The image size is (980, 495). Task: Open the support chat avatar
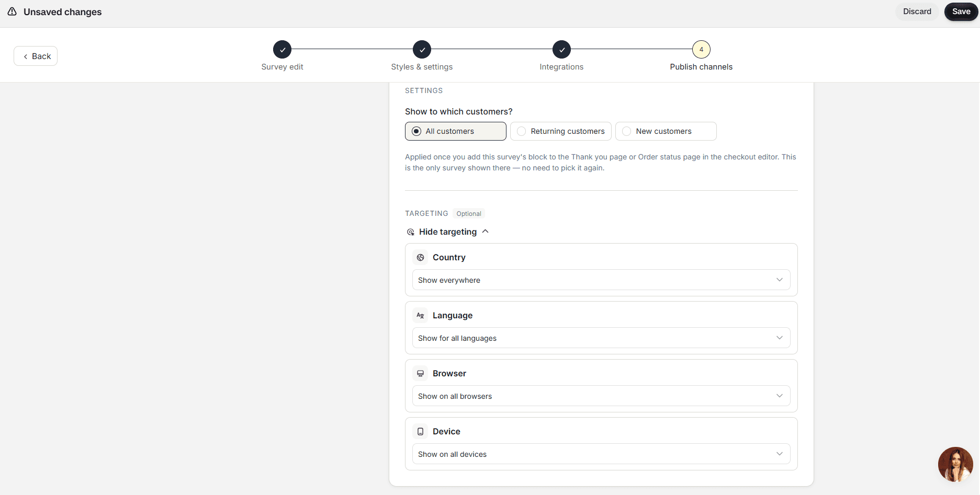(x=955, y=464)
